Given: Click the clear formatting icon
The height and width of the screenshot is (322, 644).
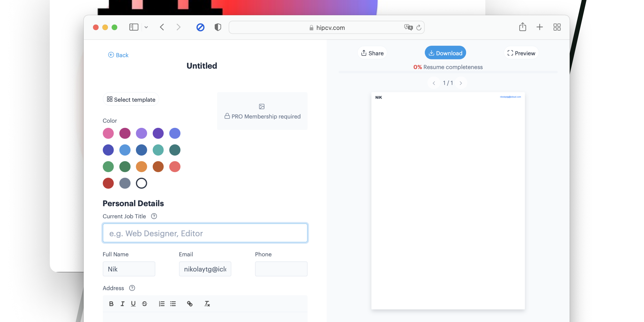Looking at the screenshot, I should tap(207, 304).
